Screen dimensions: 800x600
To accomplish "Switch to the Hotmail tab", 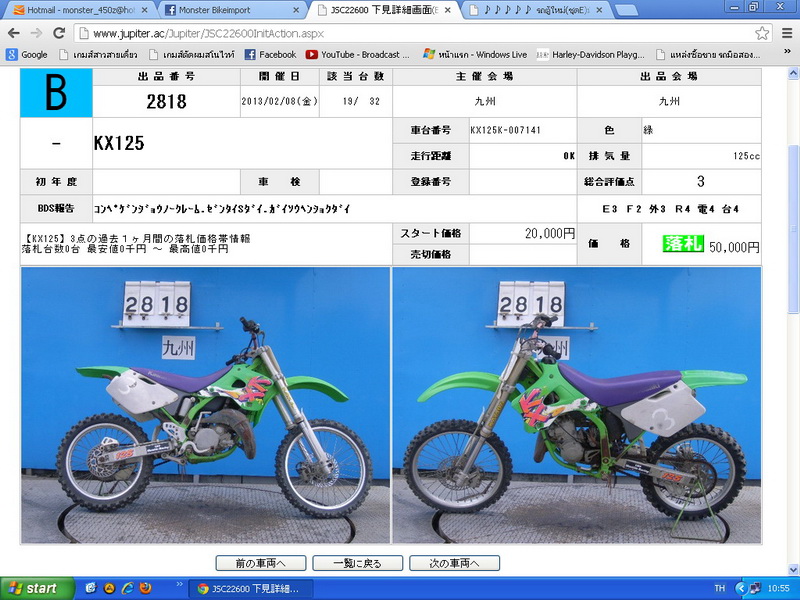I will point(80,10).
